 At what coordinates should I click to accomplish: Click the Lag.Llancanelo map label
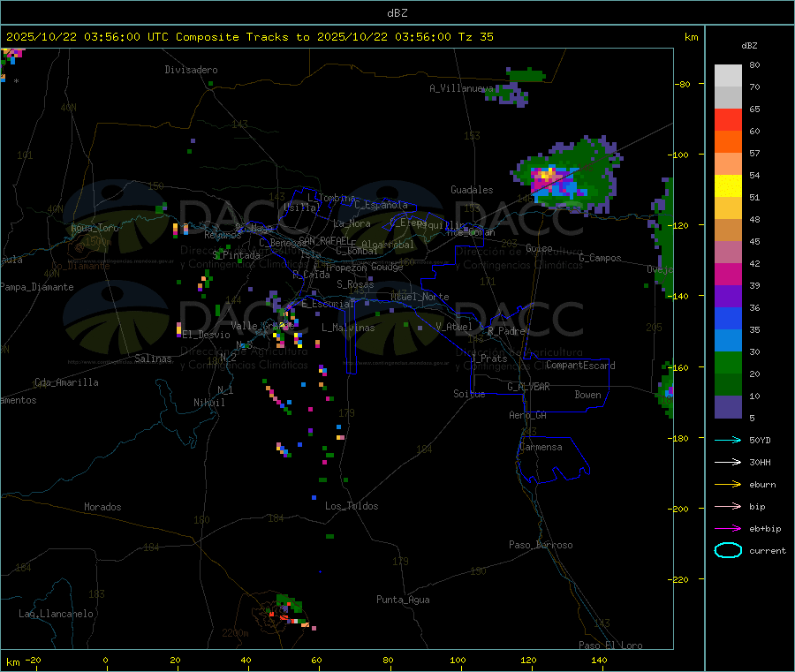[57, 614]
